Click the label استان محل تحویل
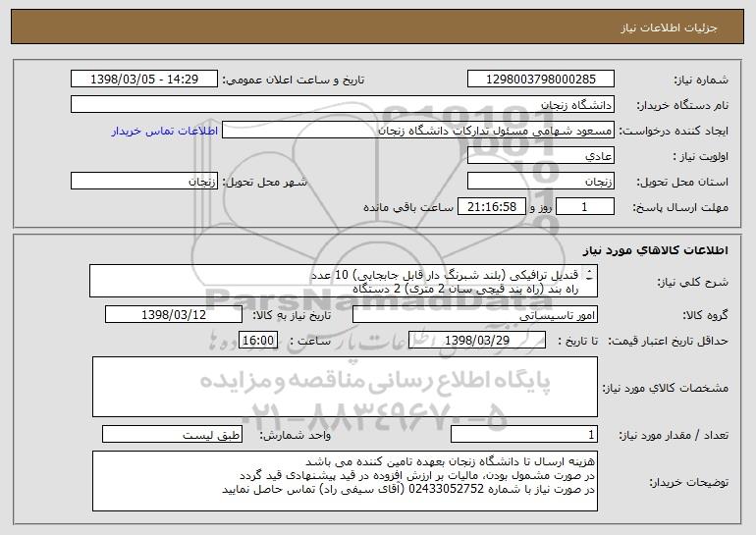 tap(682, 182)
